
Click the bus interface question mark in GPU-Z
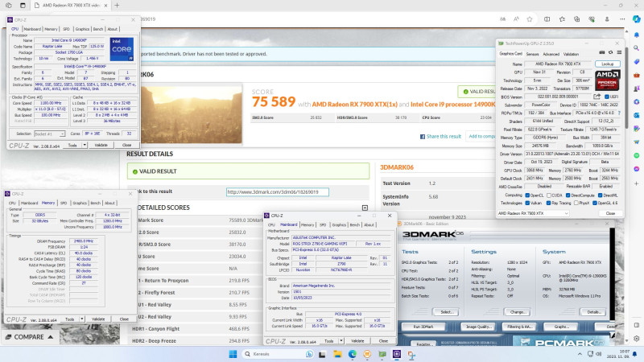(x=619, y=113)
